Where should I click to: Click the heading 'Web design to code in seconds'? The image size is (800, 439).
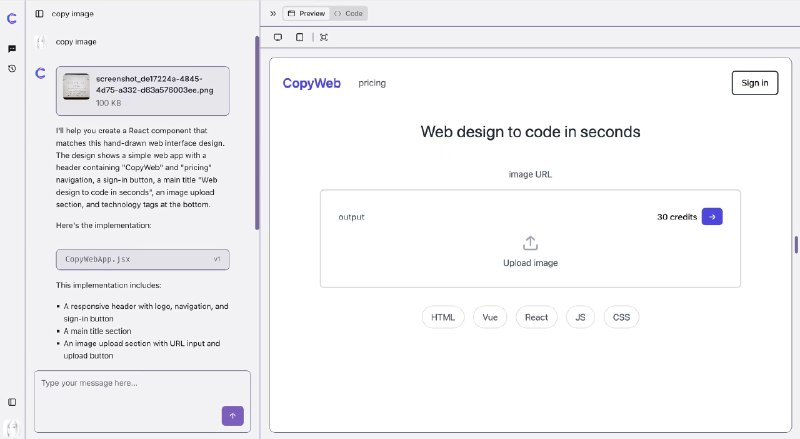click(531, 132)
